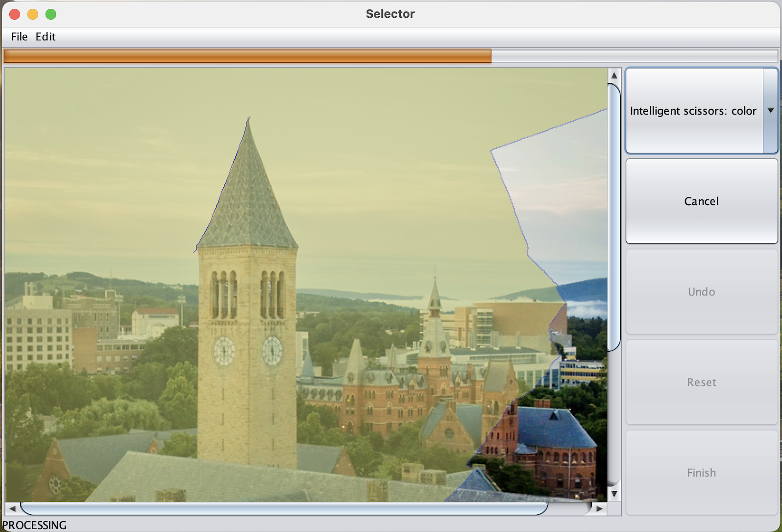The width and height of the screenshot is (782, 532).
Task: Click the vertical scrollbar up arrow
Action: tap(614, 75)
